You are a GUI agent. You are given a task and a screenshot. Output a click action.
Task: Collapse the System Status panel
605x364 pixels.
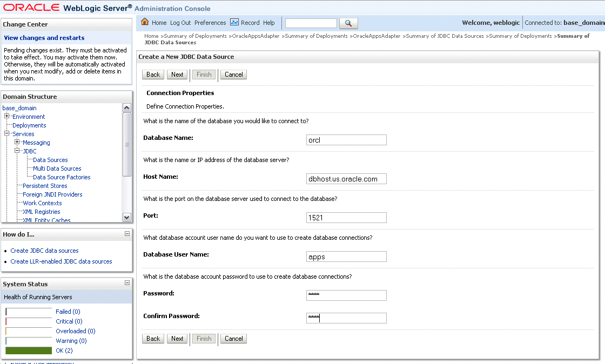coord(127,283)
